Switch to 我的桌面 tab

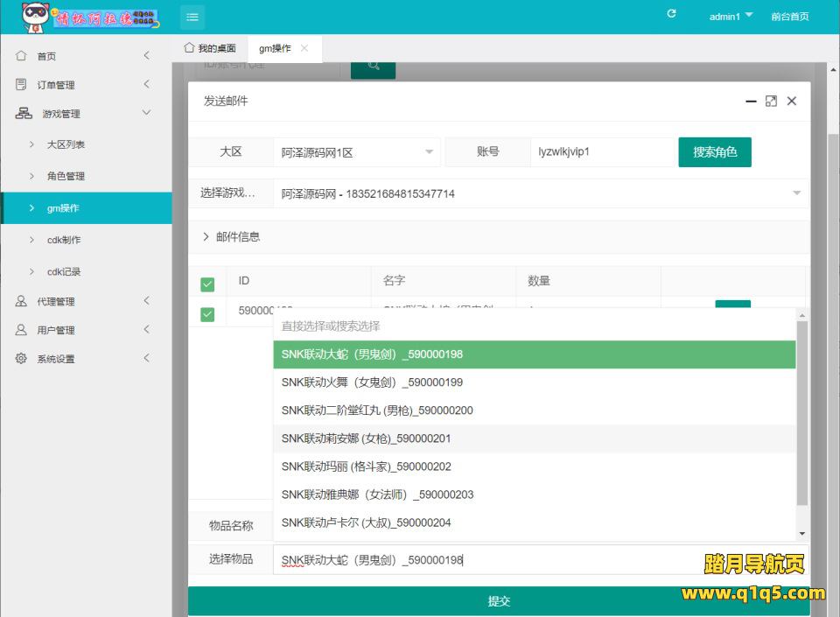[x=210, y=49]
